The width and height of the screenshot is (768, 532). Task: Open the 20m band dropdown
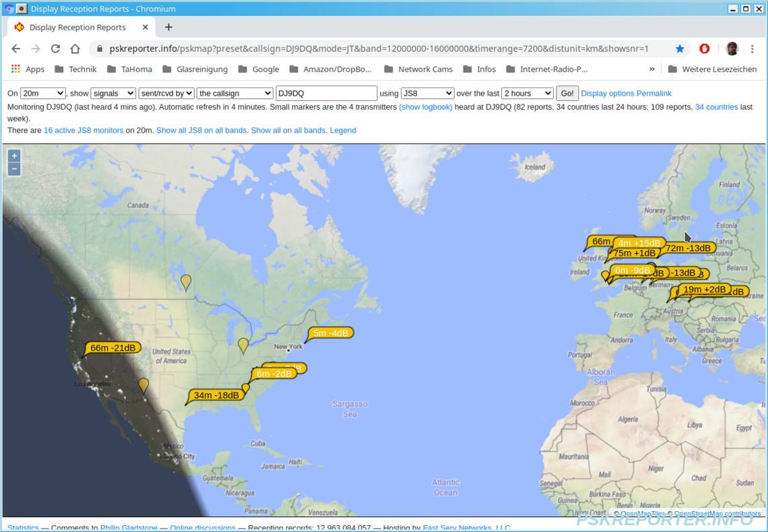click(42, 93)
